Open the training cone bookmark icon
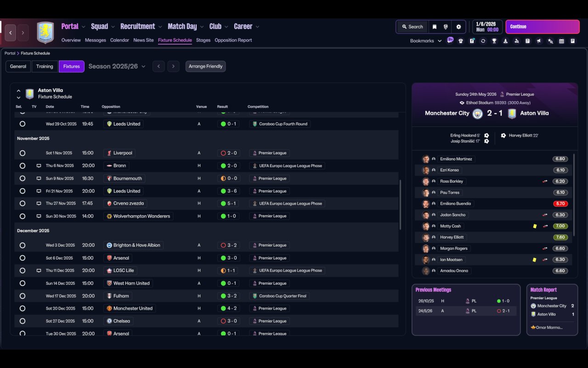This screenshot has width=588, height=368. tap(505, 41)
